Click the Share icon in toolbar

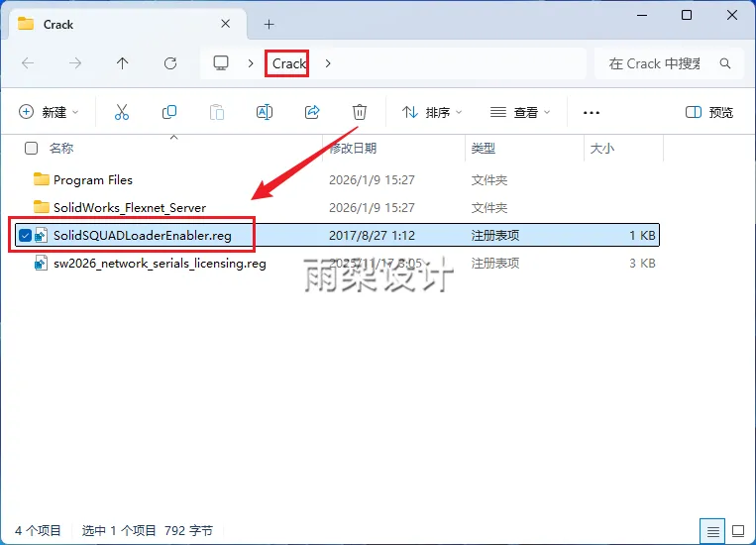312,112
